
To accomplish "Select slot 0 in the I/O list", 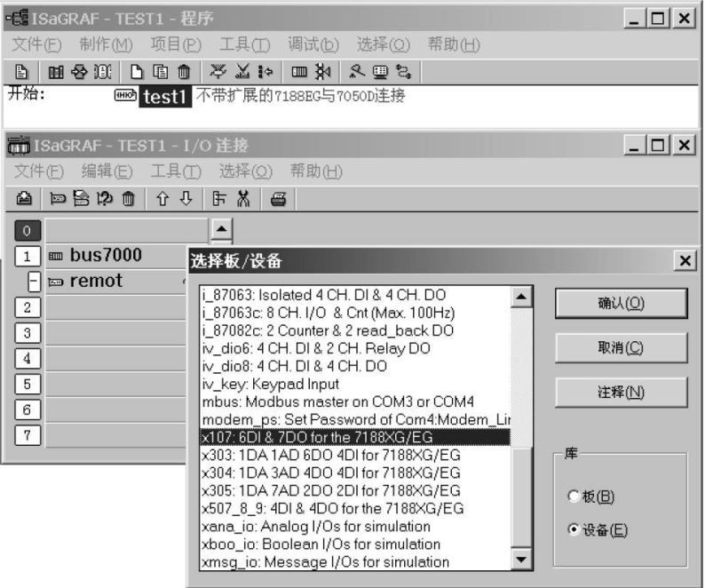I will pos(27,231).
